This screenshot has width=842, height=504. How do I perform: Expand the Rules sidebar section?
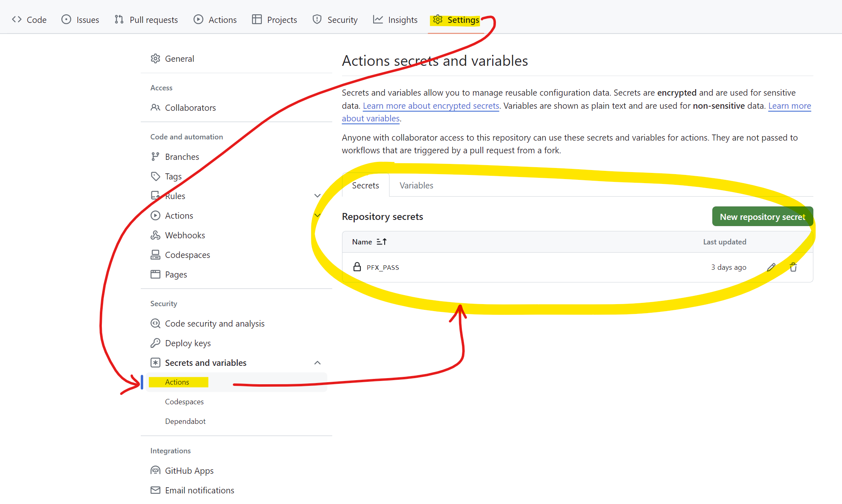pos(317,196)
